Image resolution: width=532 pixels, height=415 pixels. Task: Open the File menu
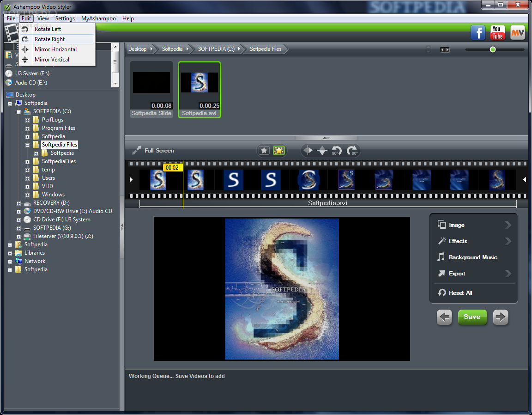coord(11,18)
